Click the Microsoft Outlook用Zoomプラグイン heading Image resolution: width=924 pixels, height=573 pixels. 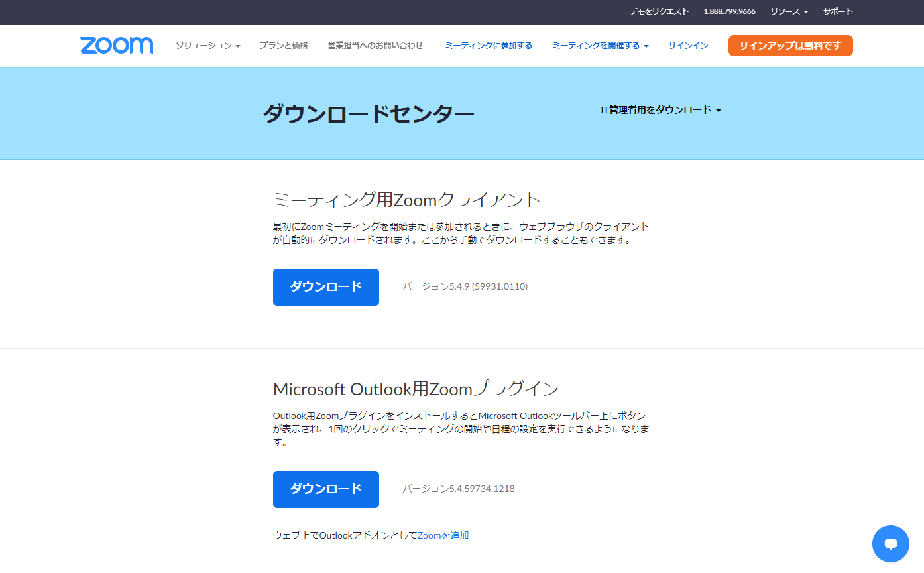[x=416, y=389]
